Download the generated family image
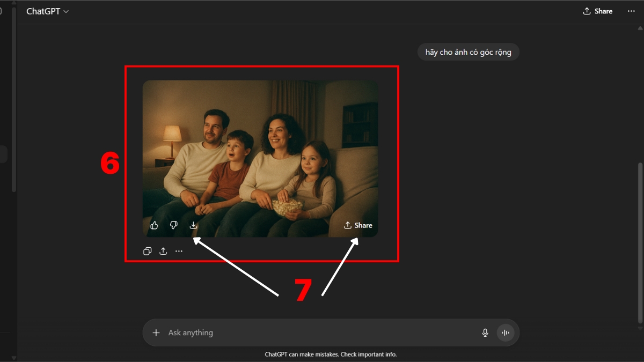 pyautogui.click(x=193, y=225)
